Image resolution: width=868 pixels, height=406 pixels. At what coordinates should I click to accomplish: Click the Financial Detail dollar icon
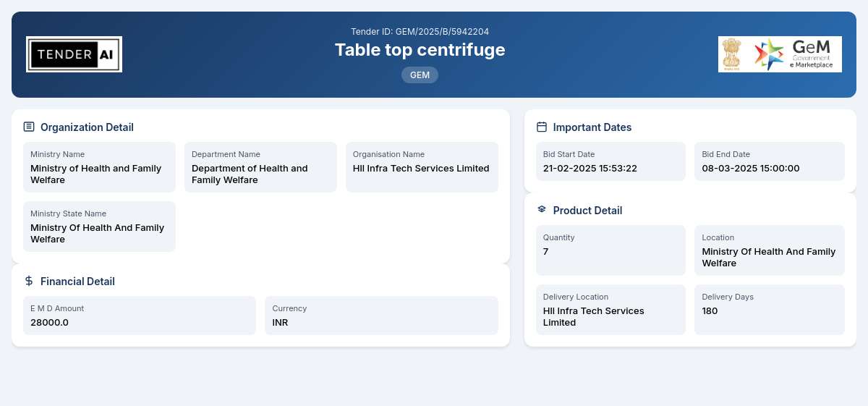[29, 281]
